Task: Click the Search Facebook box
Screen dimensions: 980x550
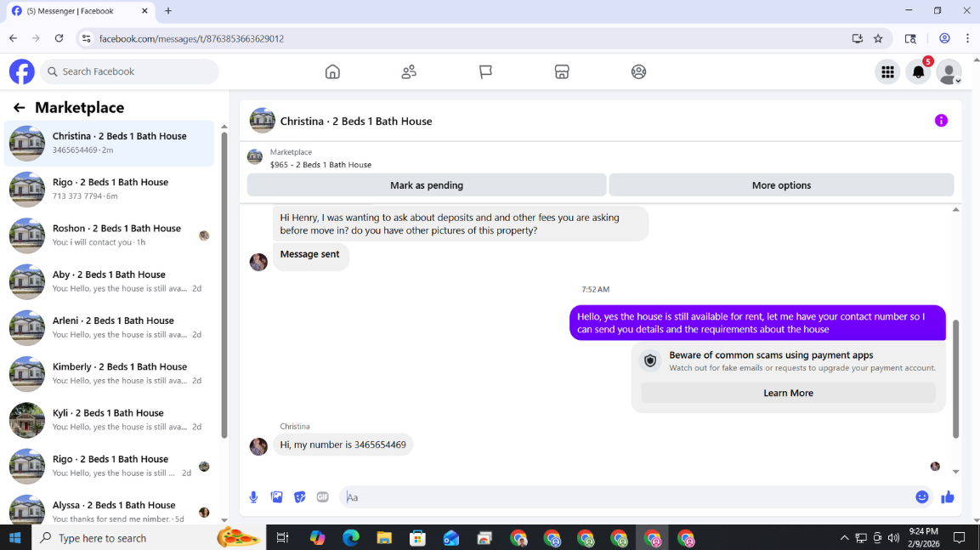Action: coord(130,71)
